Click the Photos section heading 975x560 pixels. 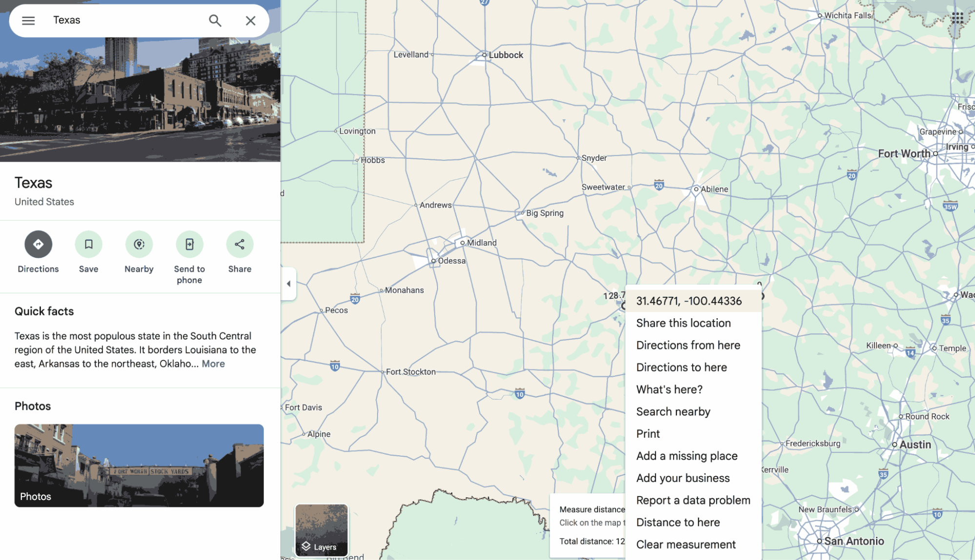coord(33,406)
